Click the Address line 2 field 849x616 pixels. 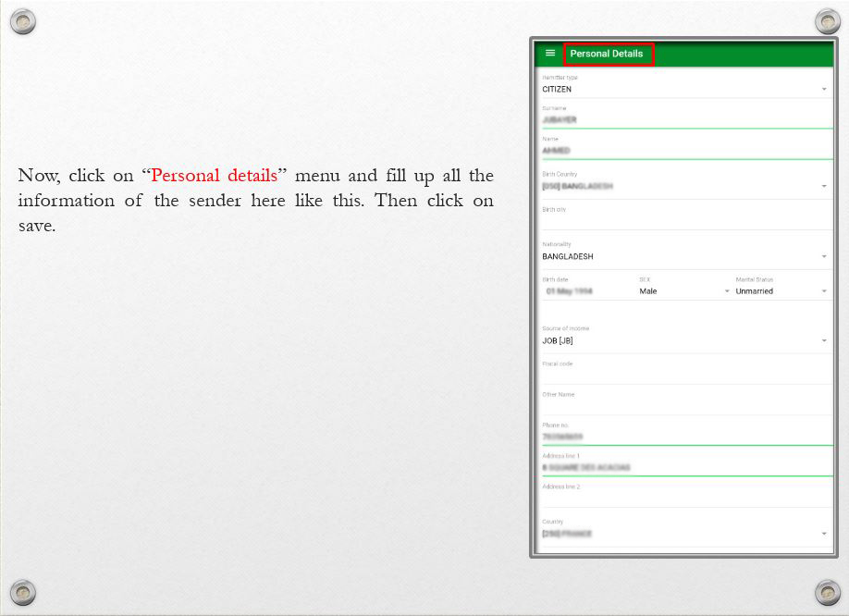(683, 498)
